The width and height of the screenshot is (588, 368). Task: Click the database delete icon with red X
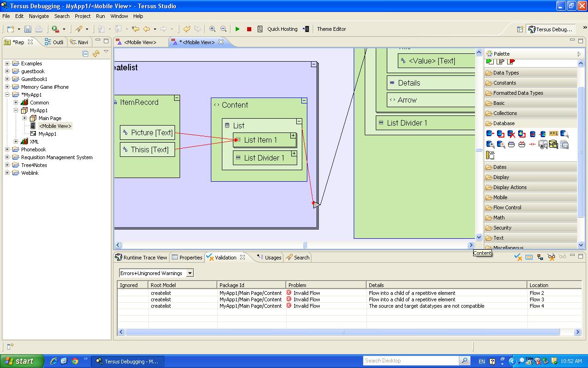[511, 134]
